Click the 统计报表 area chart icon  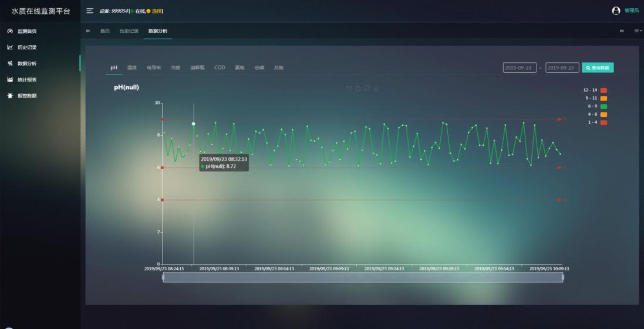click(x=10, y=79)
